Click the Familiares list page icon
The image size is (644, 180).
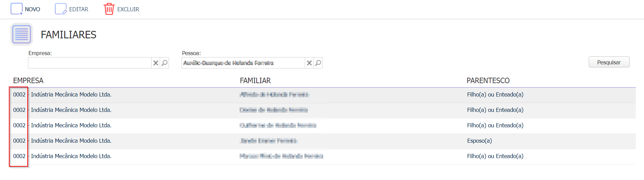[x=22, y=34]
